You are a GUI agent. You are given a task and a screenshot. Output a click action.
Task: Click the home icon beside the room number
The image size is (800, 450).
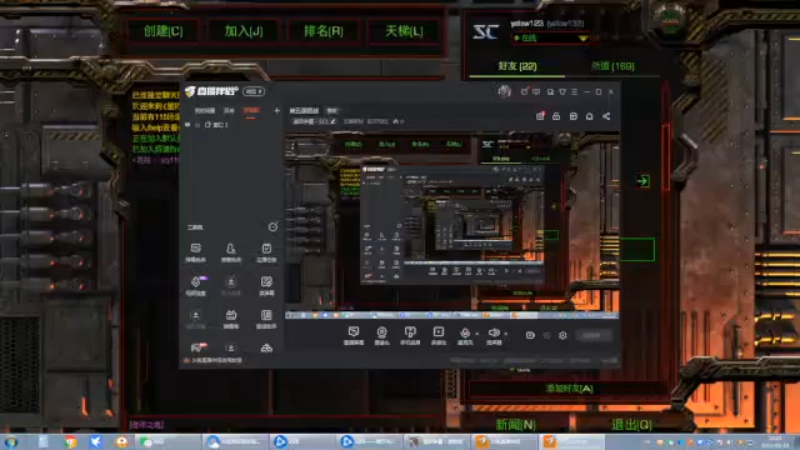[396, 121]
